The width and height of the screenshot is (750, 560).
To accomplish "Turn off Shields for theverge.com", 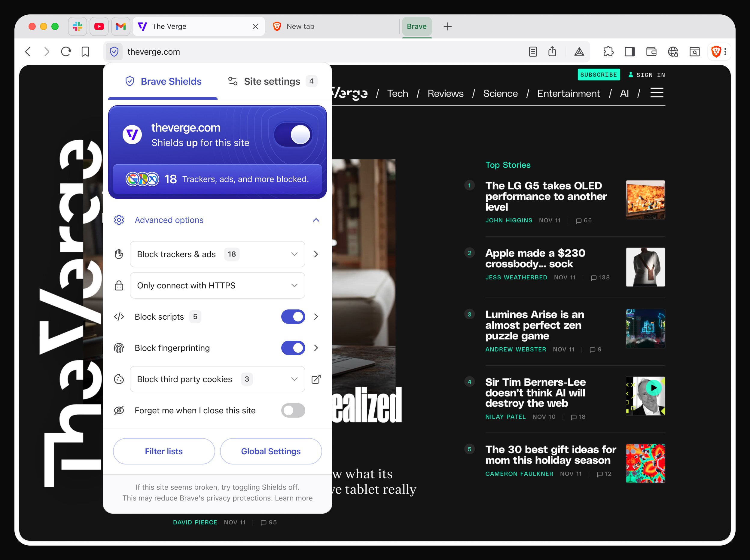I will [x=293, y=135].
